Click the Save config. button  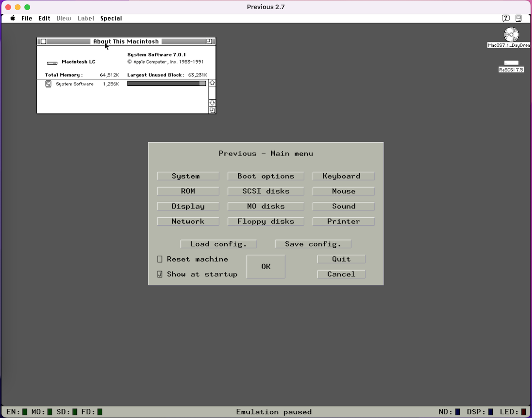point(313,244)
